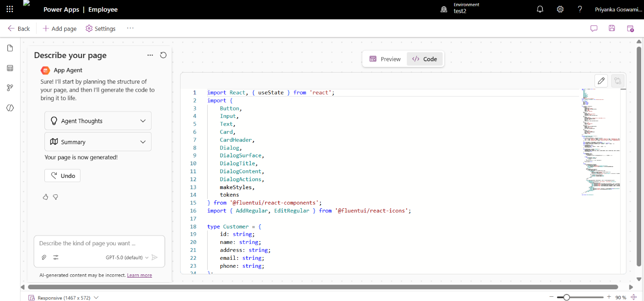The width and height of the screenshot is (644, 301).
Task: Open settings gear in the top bar
Action: coord(560,9)
